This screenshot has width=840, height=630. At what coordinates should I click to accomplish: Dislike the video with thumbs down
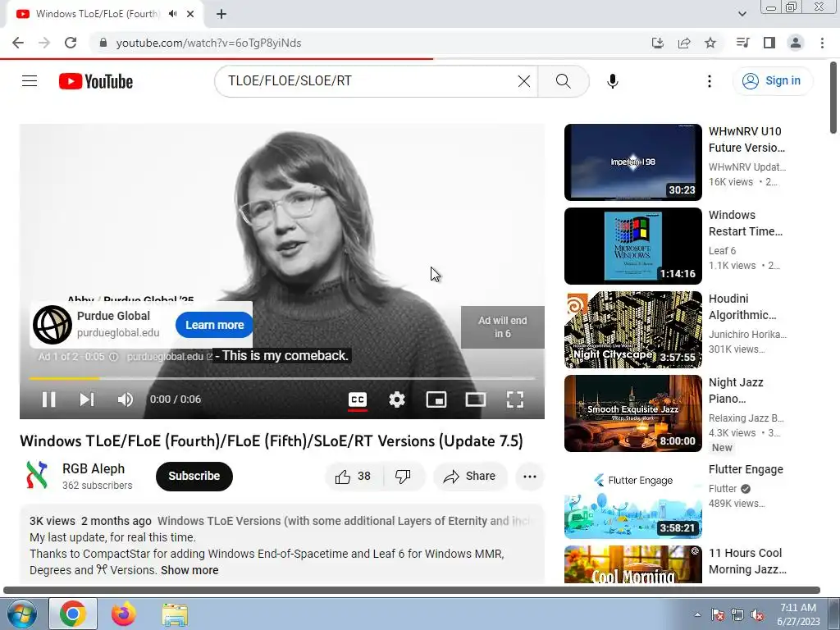(403, 477)
